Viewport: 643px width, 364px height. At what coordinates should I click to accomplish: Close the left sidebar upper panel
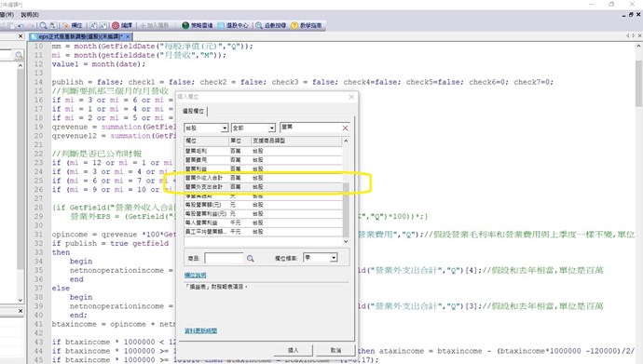click(21, 36)
